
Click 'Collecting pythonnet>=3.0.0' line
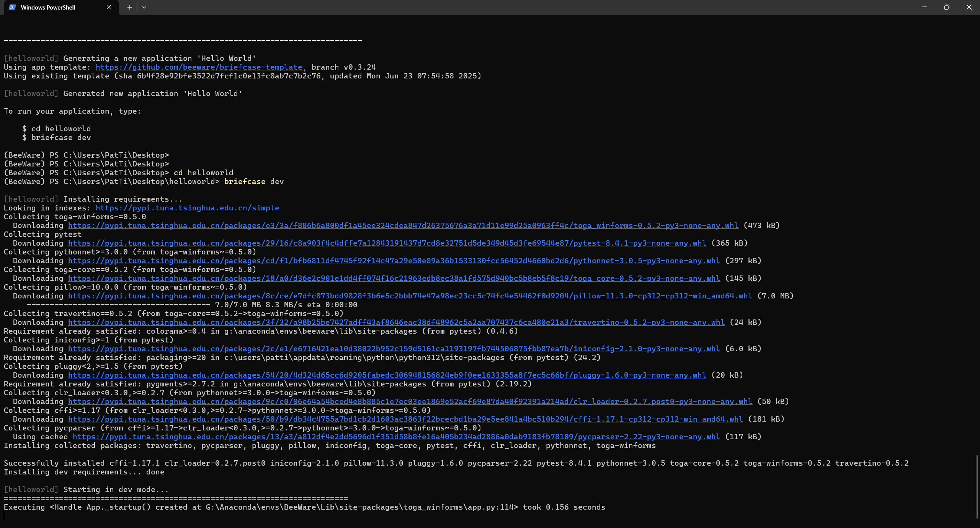130,252
